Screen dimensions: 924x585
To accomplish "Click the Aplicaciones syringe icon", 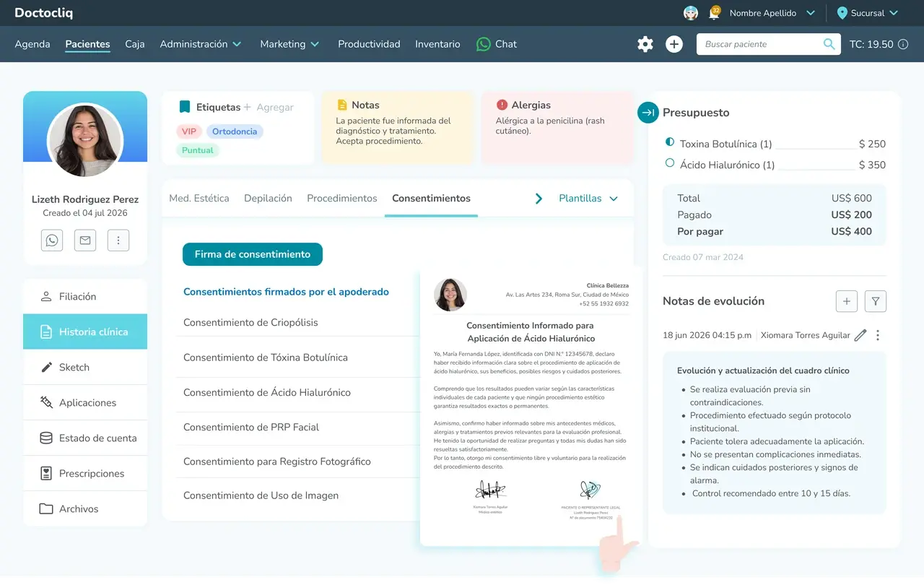I will pos(46,402).
